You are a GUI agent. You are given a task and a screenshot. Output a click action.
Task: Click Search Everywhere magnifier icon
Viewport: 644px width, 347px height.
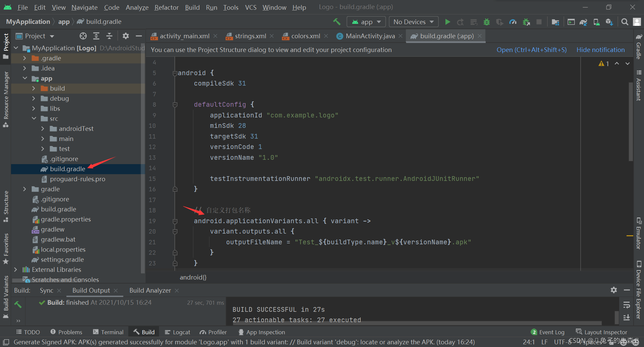pyautogui.click(x=625, y=22)
